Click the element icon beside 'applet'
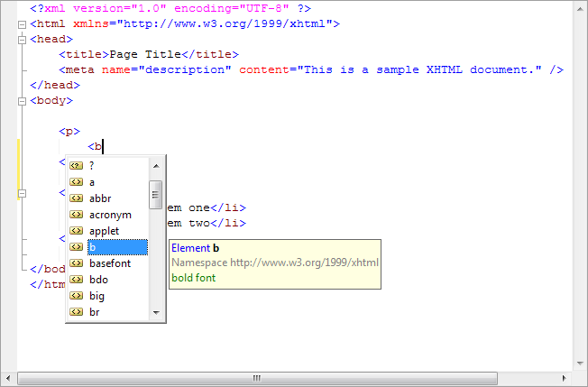Screen dimensions: 588x387 (76, 231)
